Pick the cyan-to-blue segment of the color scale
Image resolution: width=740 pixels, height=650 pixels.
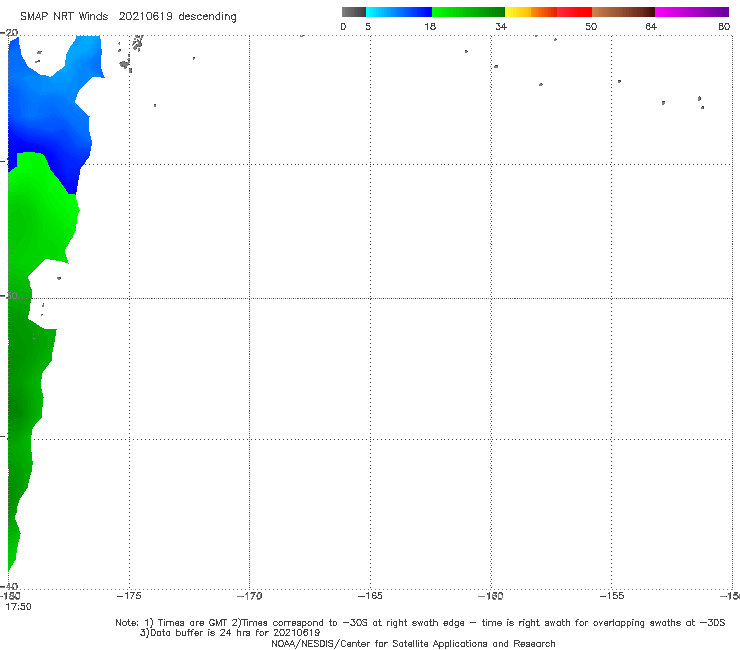coord(399,12)
